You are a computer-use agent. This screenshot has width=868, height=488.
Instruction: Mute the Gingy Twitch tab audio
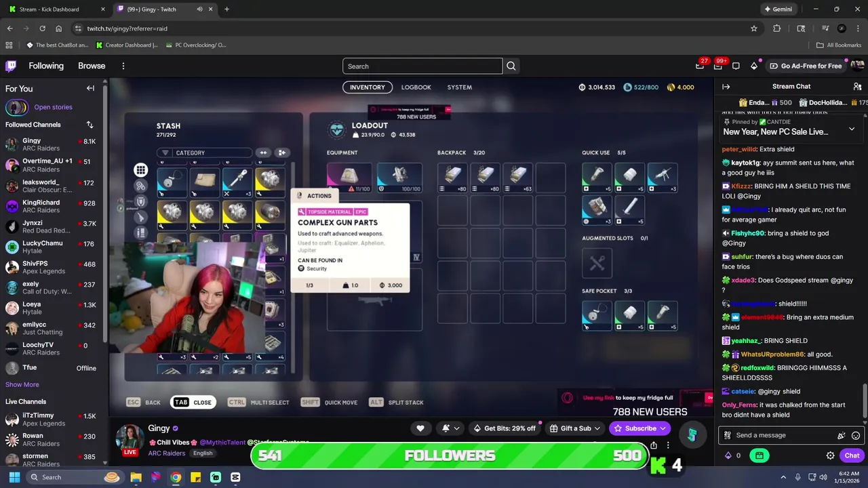point(199,9)
